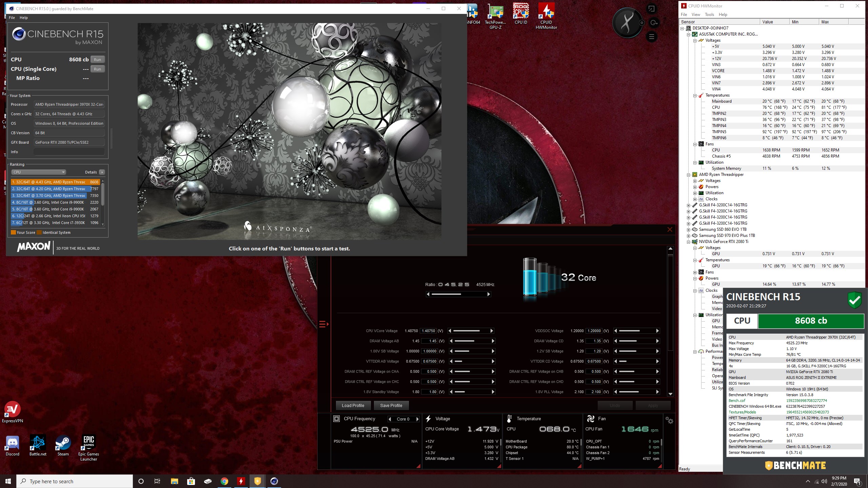Adjust VDDSOC Voltage slider

[x=637, y=331]
